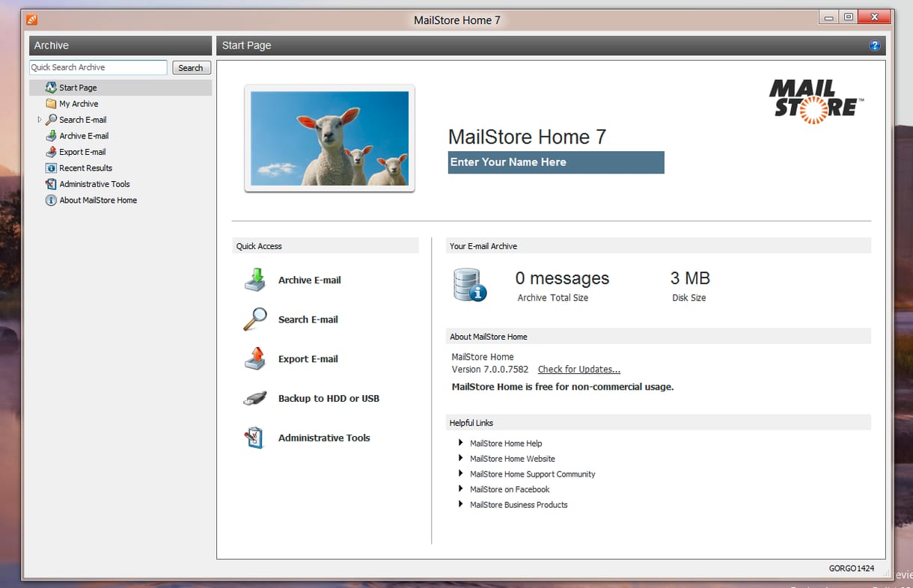Viewport: 913px width, 588px height.
Task: Click the Archive E-mail quick access link
Action: pyautogui.click(x=310, y=281)
